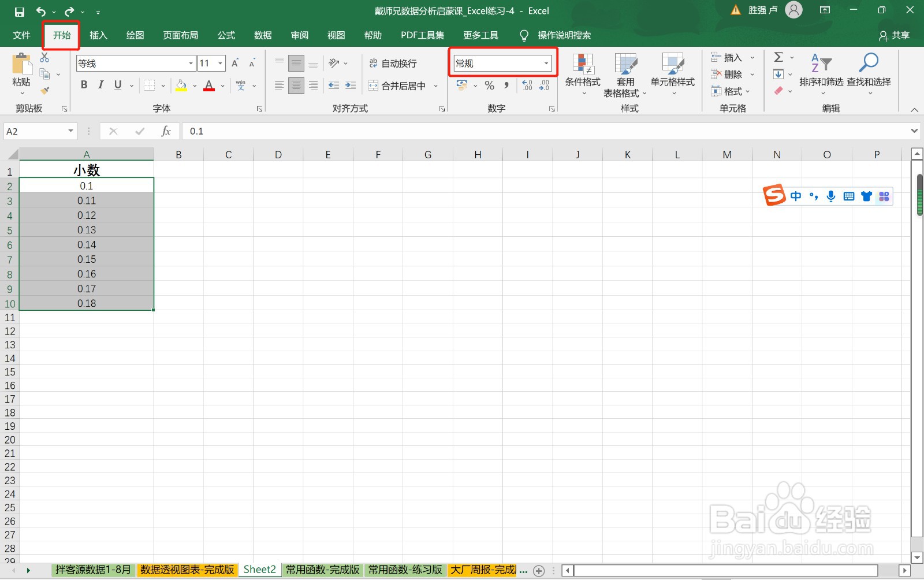The image size is (924, 580).
Task: Open the font name dropdown
Action: coord(191,63)
